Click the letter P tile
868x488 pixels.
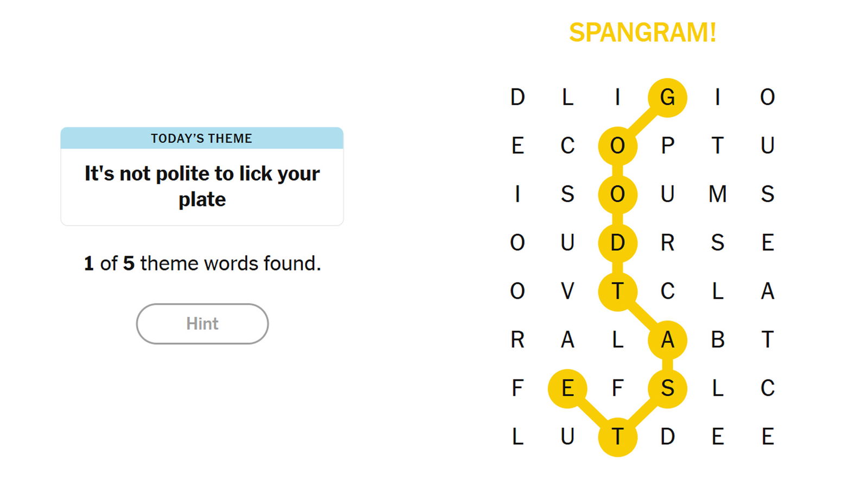(667, 146)
